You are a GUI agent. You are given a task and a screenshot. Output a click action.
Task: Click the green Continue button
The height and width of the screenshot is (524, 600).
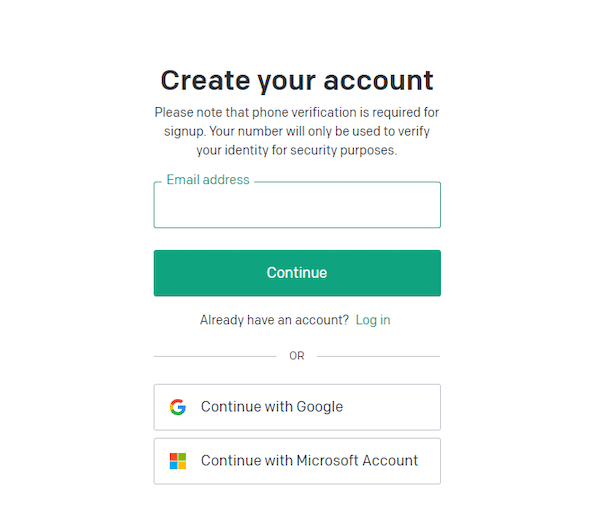297,273
